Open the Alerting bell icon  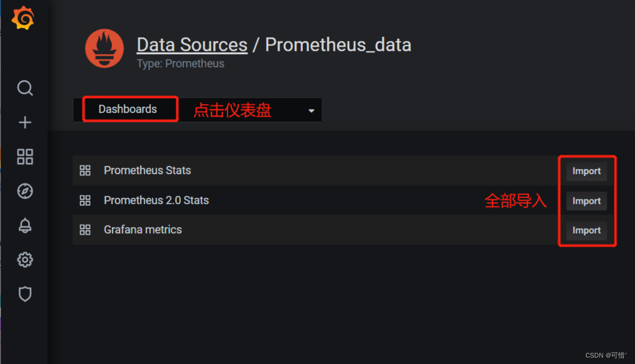pyautogui.click(x=25, y=226)
